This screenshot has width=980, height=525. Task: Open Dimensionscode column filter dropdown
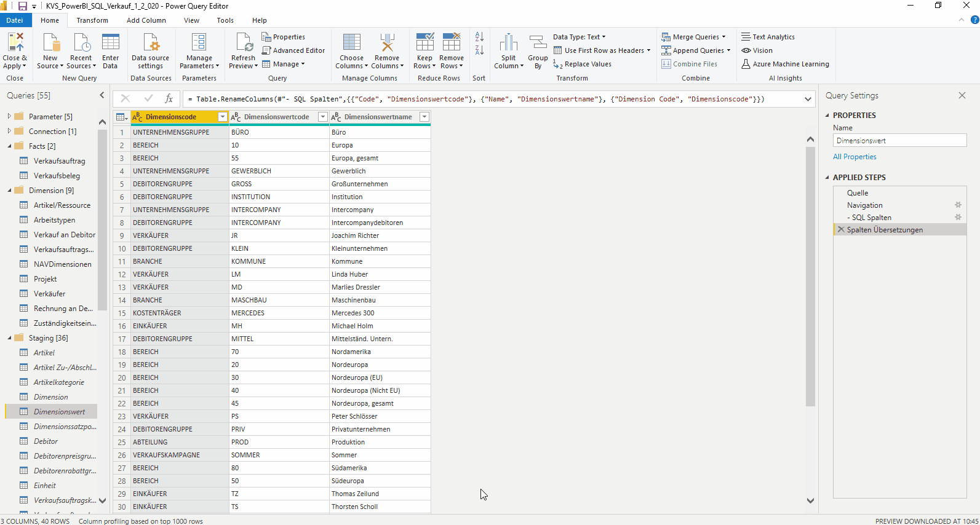point(223,117)
